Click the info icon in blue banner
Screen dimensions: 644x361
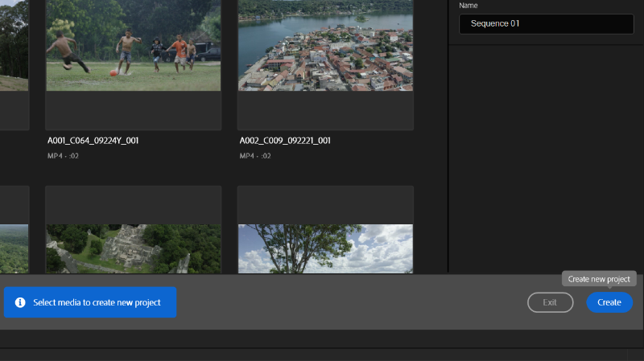click(x=20, y=302)
